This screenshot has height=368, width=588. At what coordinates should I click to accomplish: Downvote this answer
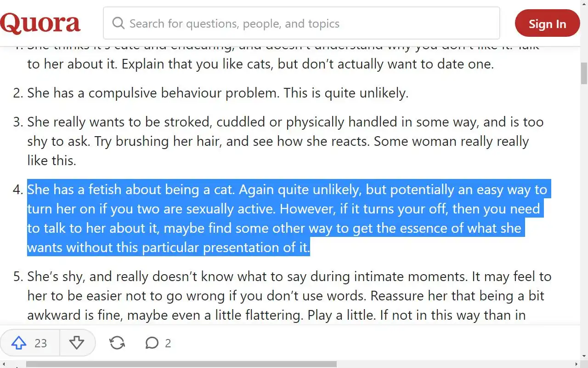coord(76,343)
